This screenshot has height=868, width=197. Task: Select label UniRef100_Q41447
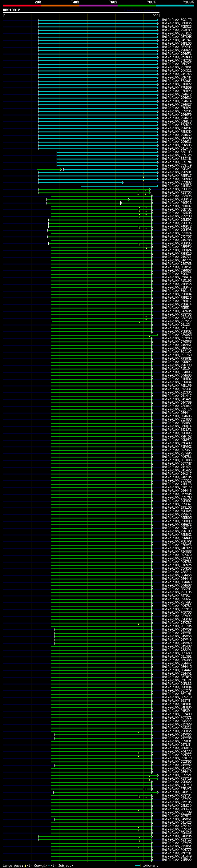tap(177, 396)
